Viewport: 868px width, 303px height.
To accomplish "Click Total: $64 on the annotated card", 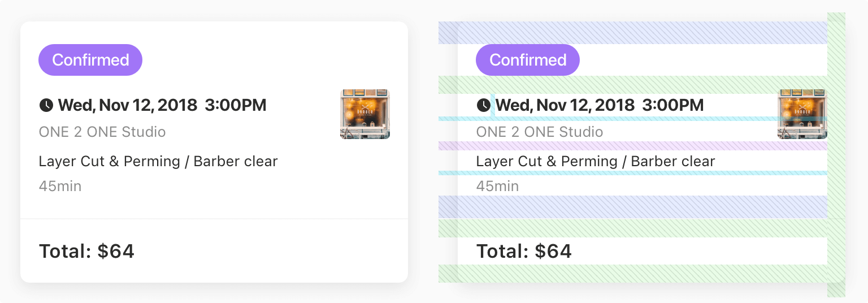I will click(524, 251).
